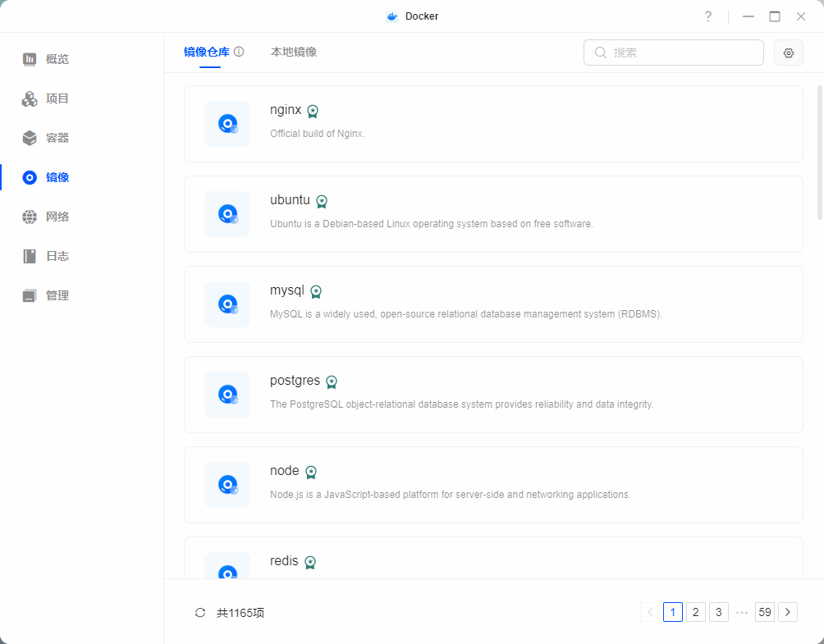Click the 日志 notebook icon
The image size is (824, 644).
pyautogui.click(x=30, y=256)
